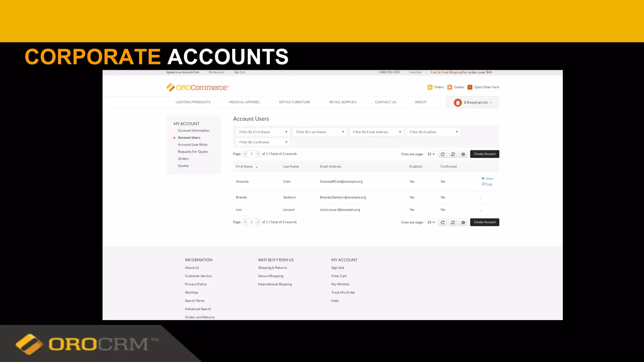Refresh the top grid with circular arrow
This screenshot has height=362, width=644.
pyautogui.click(x=443, y=154)
